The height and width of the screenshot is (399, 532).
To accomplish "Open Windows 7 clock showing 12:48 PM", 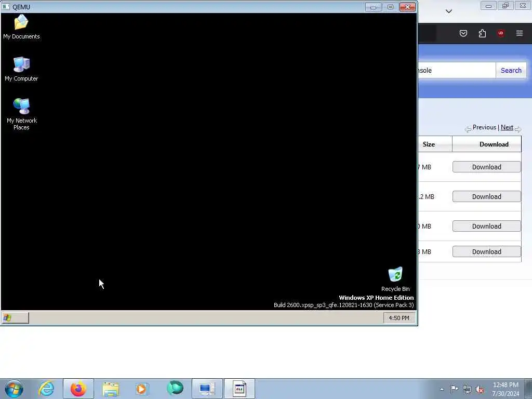I will (506, 389).
